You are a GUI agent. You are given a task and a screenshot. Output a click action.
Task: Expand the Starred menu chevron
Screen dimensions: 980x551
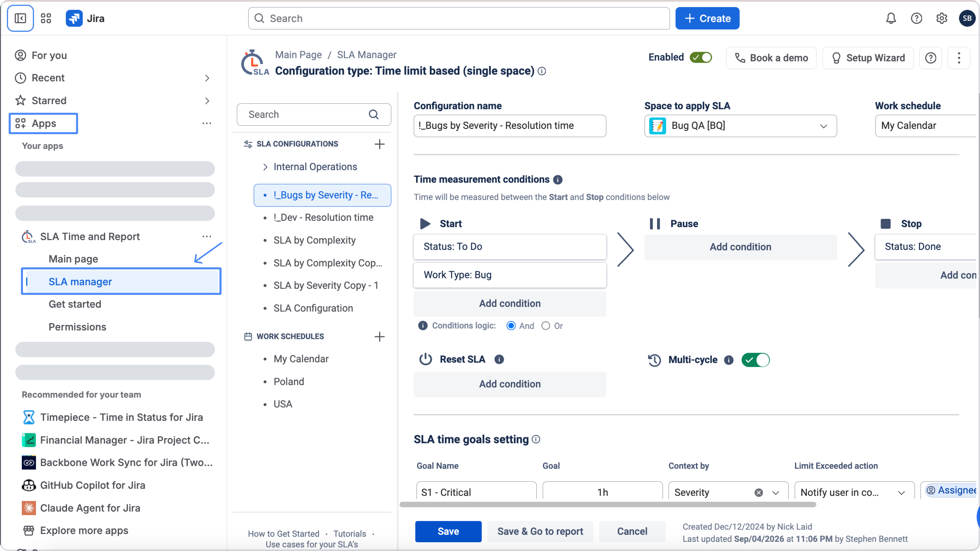(207, 101)
